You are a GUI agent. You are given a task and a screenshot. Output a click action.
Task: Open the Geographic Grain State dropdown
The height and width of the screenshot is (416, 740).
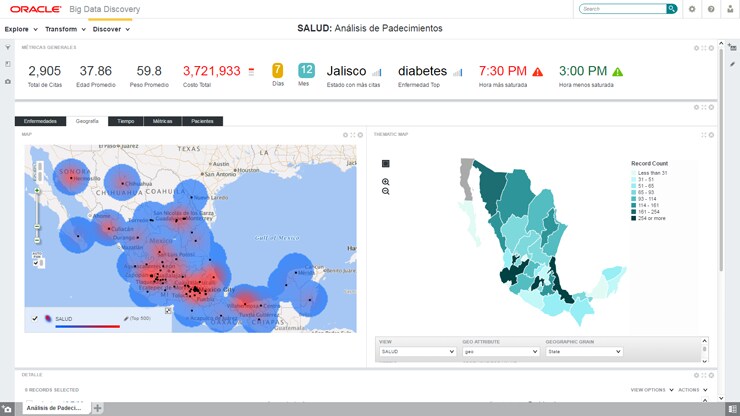tap(584, 352)
